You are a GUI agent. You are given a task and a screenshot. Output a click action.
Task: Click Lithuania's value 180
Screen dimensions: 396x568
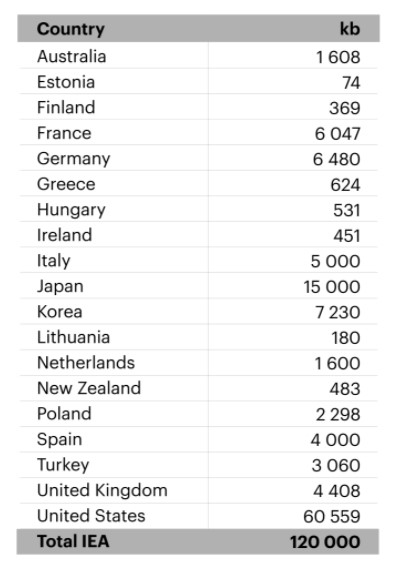click(346, 338)
